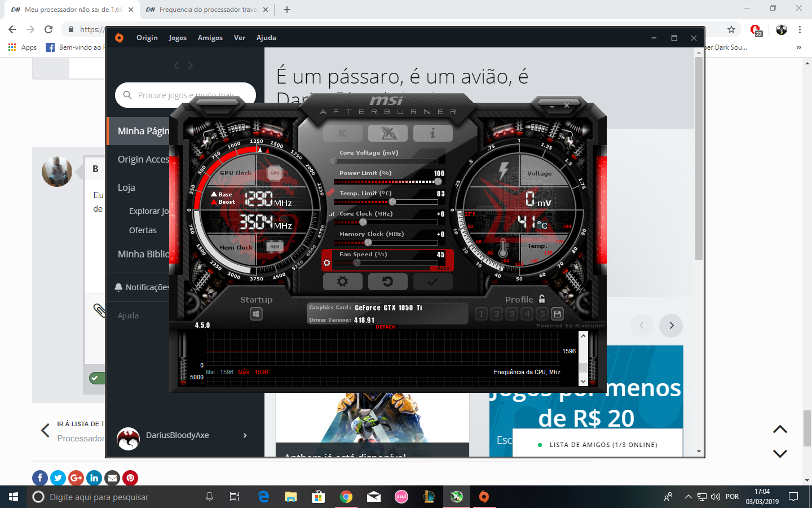Switch to the Frequencia do processador browser tab
812x508 pixels.
point(208,10)
